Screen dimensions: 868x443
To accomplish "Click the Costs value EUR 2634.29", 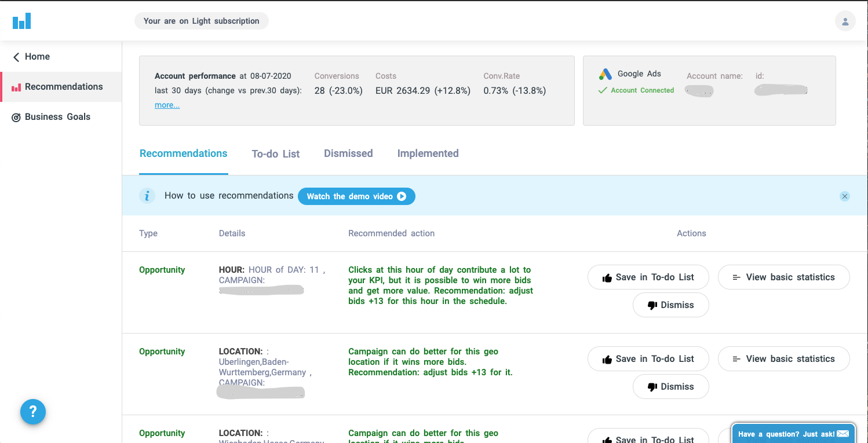I will pyautogui.click(x=423, y=90).
